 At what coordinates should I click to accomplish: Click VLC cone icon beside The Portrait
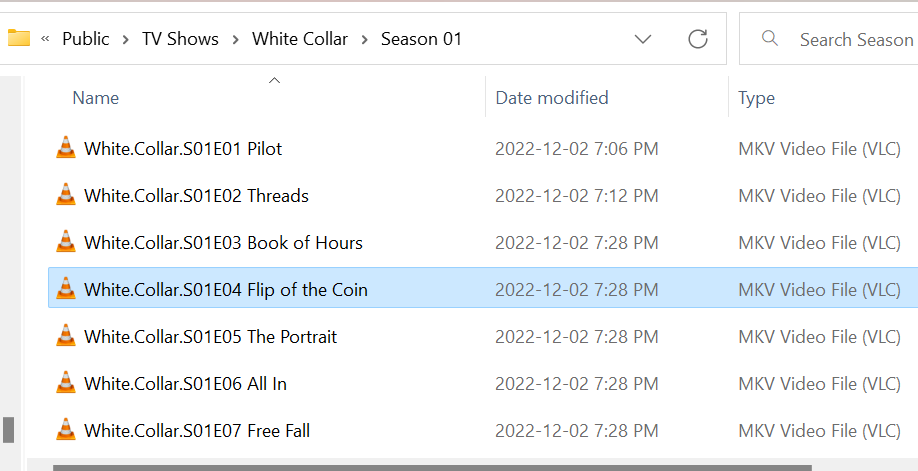pyautogui.click(x=66, y=337)
